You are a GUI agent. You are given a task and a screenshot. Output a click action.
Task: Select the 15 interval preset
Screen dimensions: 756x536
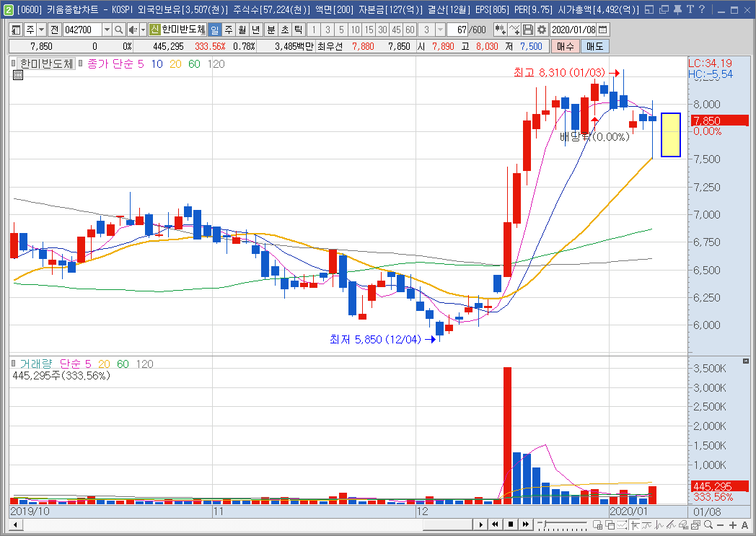[369, 30]
